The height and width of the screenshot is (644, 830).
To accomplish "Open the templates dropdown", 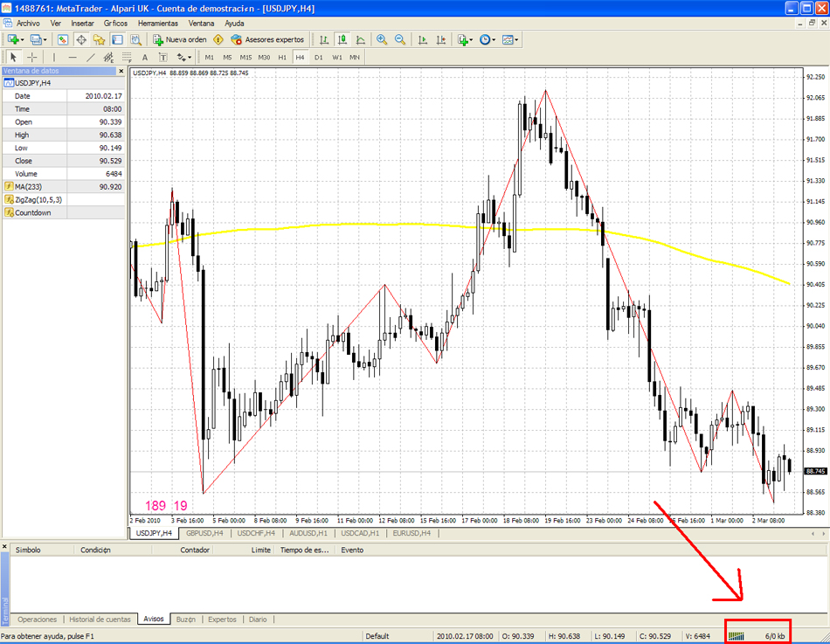I will tap(517, 39).
